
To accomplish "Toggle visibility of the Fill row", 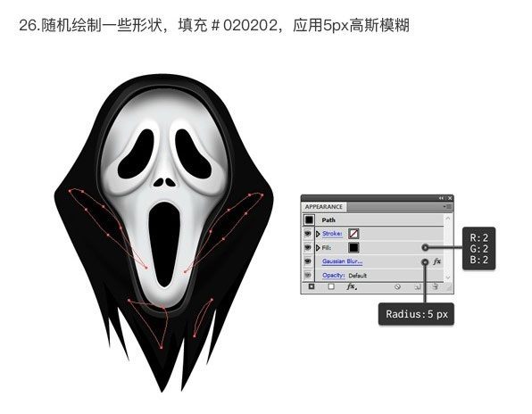I will [308, 247].
